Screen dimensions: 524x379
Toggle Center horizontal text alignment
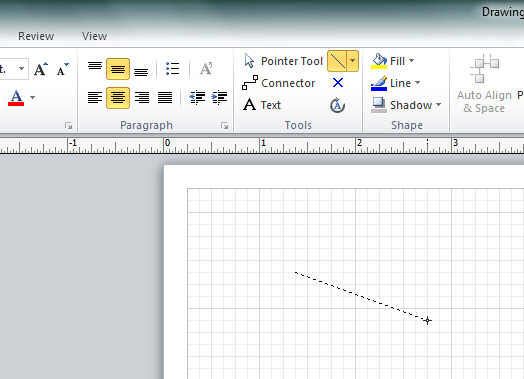[x=118, y=98]
